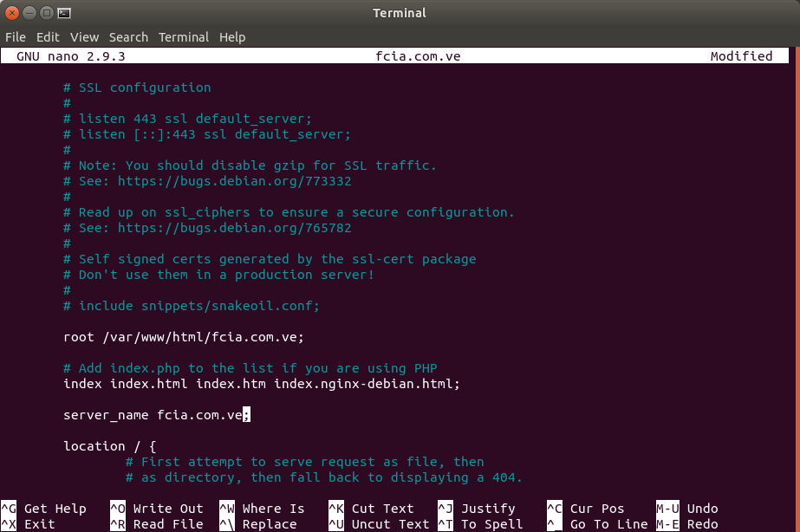The image size is (800, 532).
Task: Maximize the Terminal window
Action: tap(47, 13)
